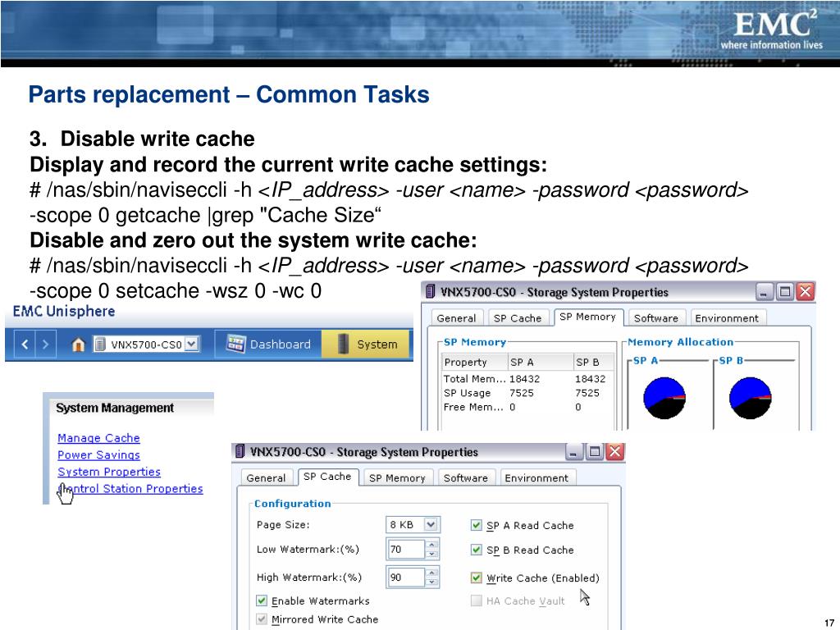Decrease the High Watermark value
Screen dimensions: 840x630
tap(431, 582)
